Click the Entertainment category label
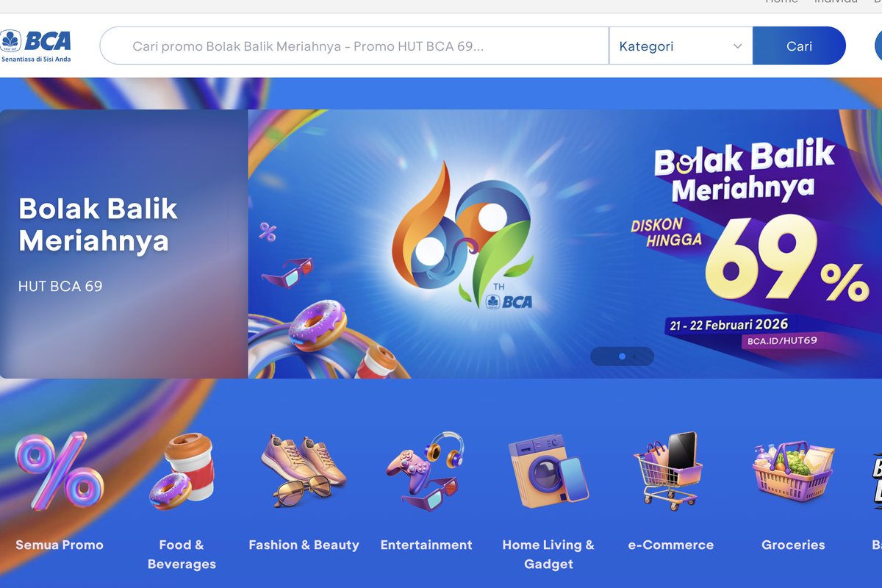Viewport: 882px width, 588px height. coord(426,545)
